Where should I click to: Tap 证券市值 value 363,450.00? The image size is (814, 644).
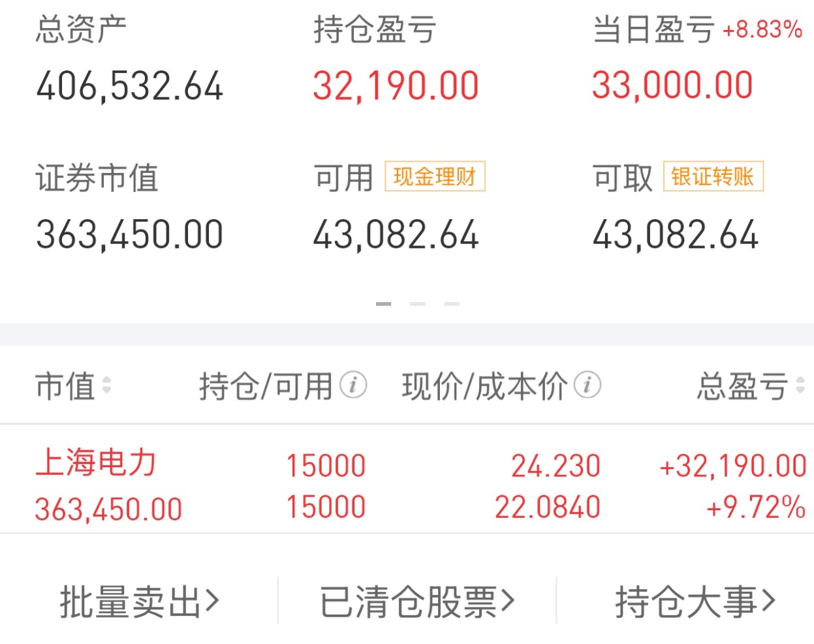(x=129, y=235)
